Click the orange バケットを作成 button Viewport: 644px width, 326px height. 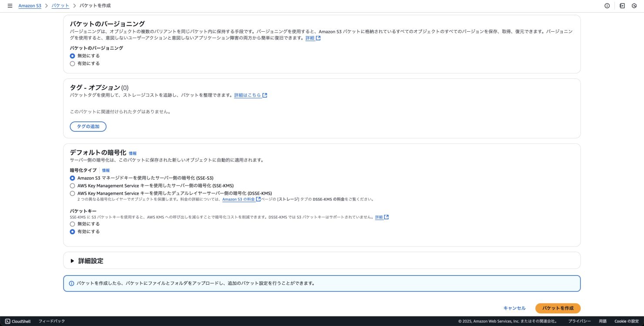557,308
